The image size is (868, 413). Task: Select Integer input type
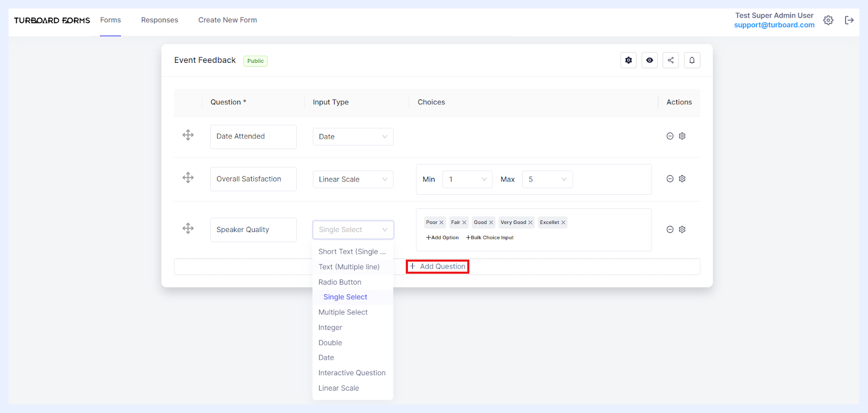click(x=353, y=327)
